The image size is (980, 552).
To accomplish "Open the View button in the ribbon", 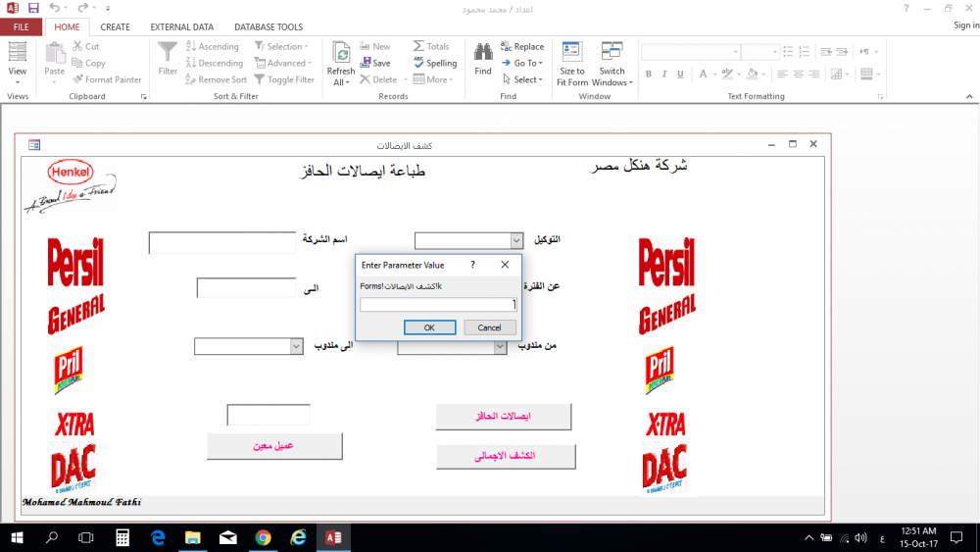I will point(18,64).
